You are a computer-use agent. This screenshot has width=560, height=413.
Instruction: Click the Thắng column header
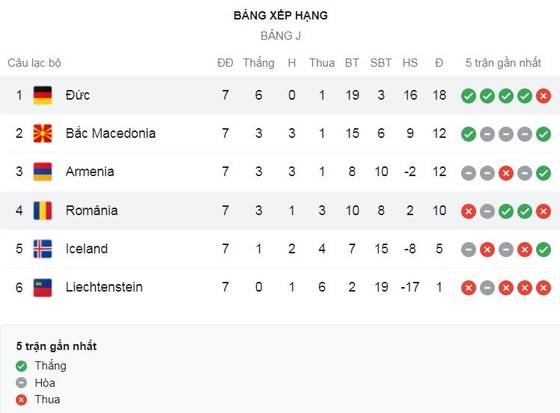(259, 63)
